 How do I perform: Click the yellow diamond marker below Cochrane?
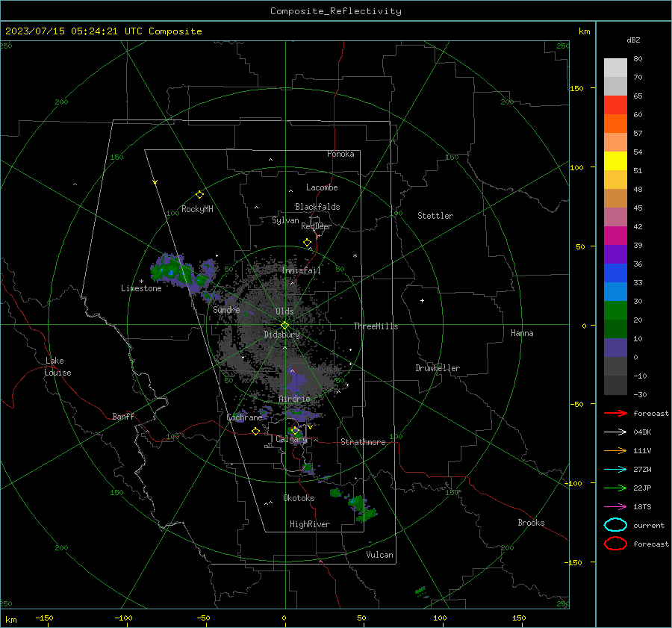coord(255,432)
